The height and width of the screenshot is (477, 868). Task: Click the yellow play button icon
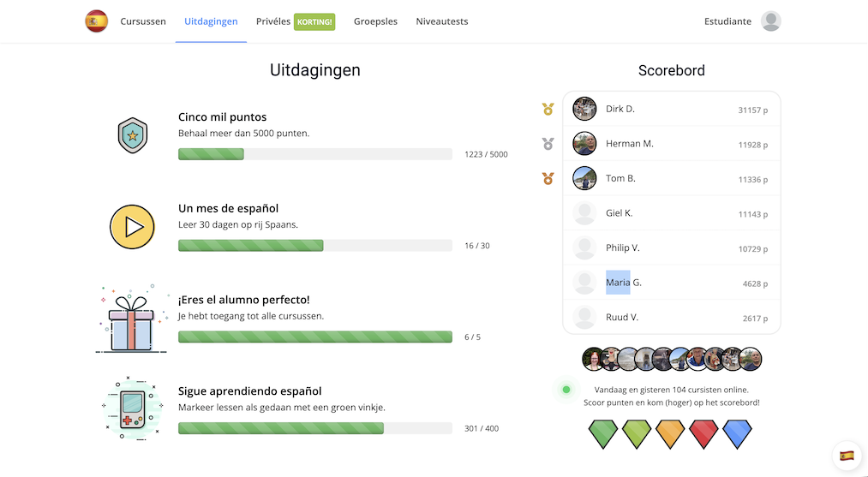[132, 227]
